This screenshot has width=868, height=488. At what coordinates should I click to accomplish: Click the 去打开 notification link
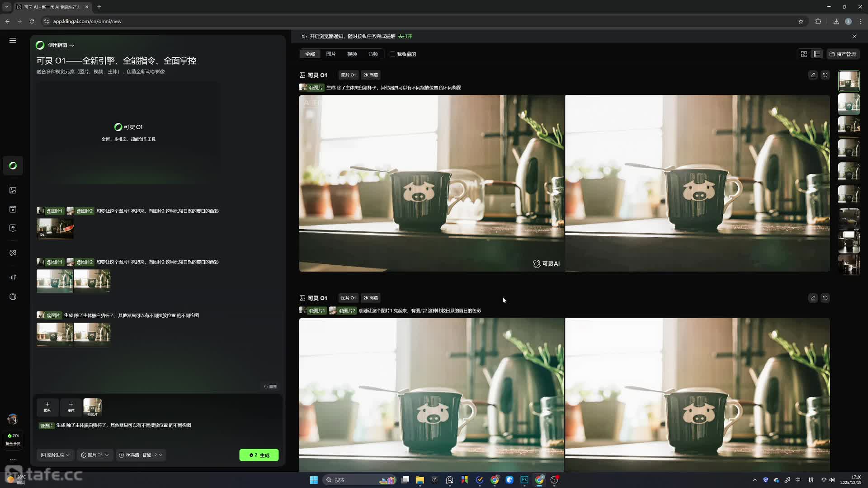point(405,36)
